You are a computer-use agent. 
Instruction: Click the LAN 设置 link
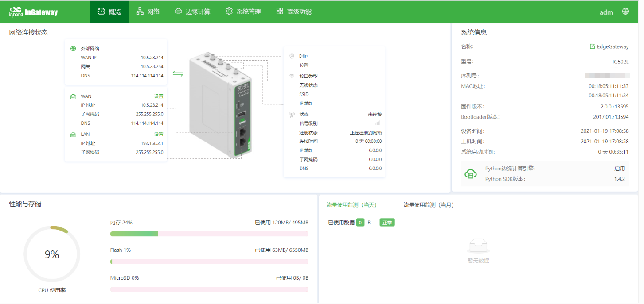[x=159, y=135]
